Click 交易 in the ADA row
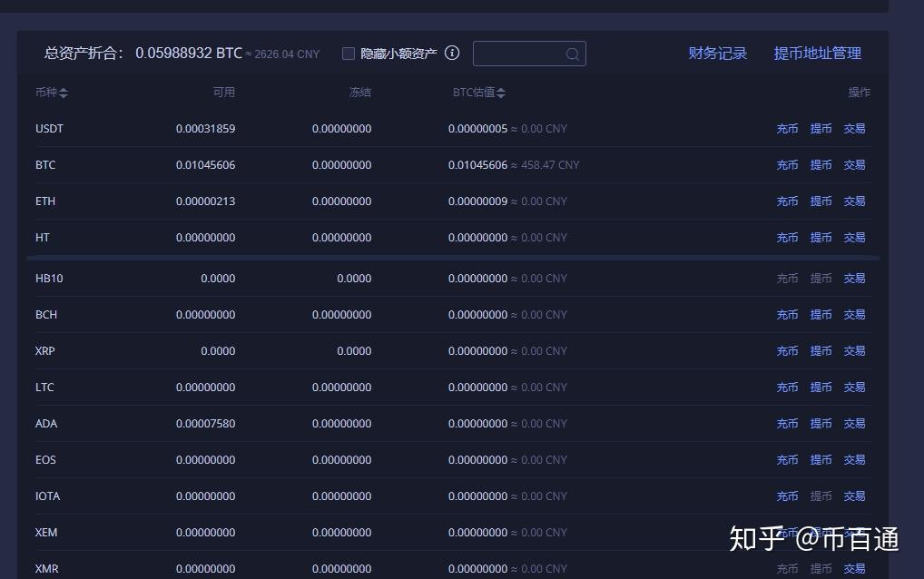The height and width of the screenshot is (579, 924). (x=854, y=424)
